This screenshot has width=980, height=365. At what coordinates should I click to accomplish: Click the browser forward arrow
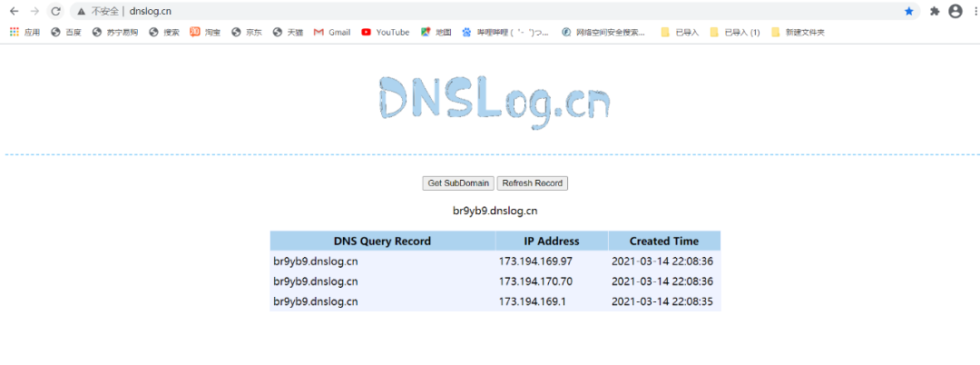click(x=35, y=11)
